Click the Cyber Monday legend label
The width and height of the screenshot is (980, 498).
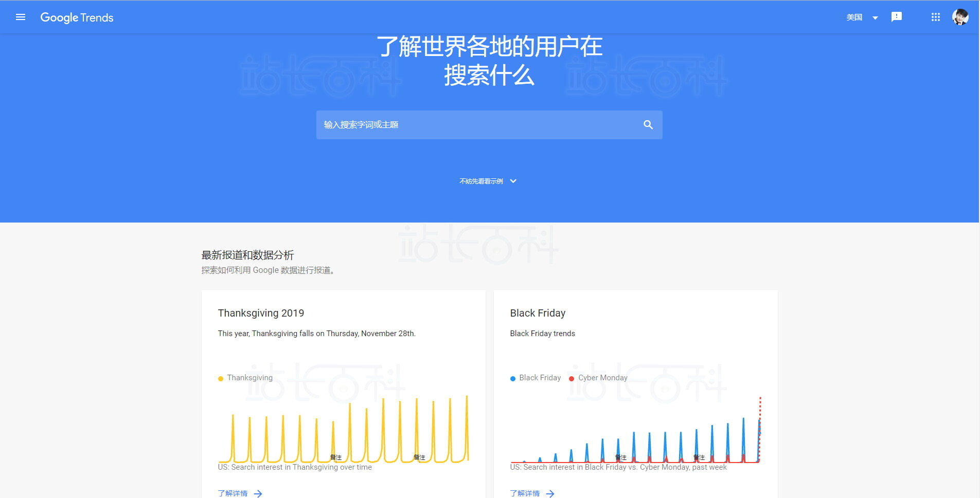(603, 378)
